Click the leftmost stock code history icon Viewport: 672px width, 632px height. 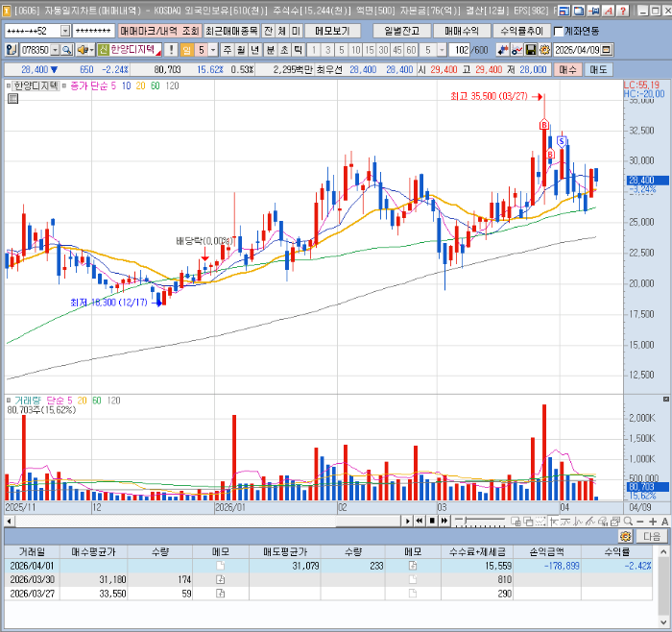(x=12, y=50)
